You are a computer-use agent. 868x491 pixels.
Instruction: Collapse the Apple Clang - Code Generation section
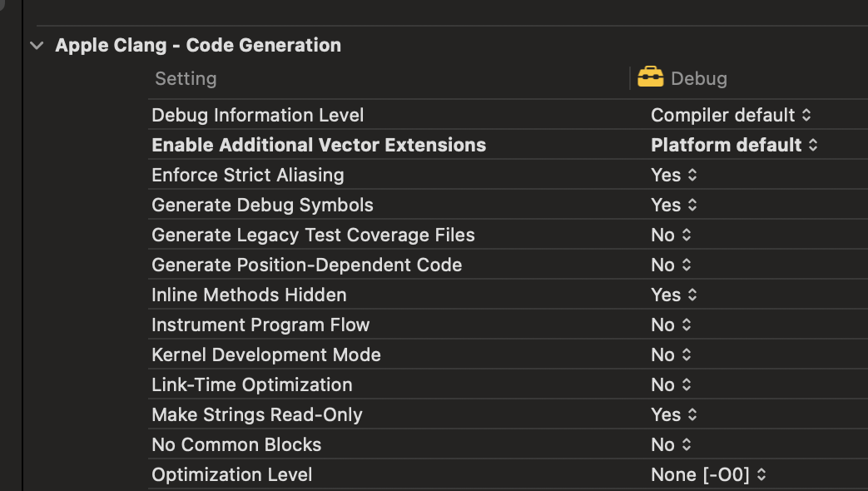[37, 46]
